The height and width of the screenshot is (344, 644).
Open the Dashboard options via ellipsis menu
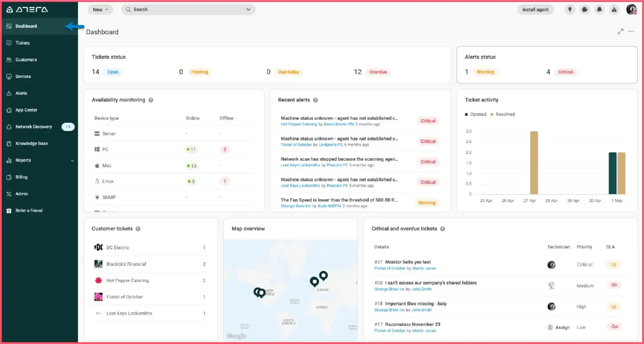[x=631, y=31]
